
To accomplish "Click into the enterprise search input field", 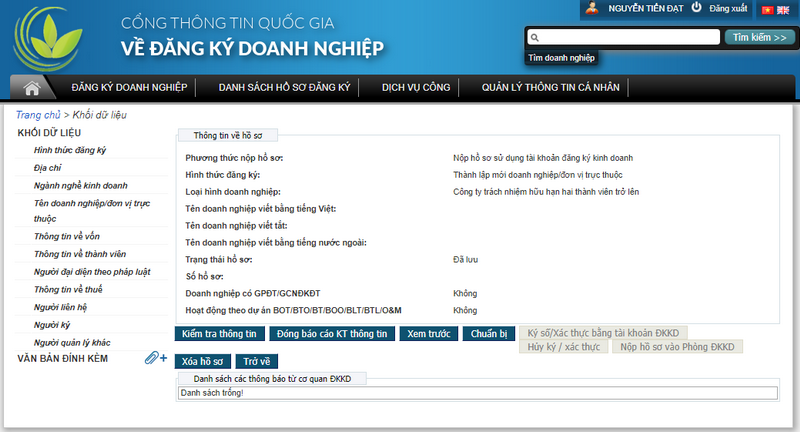I will (x=623, y=37).
